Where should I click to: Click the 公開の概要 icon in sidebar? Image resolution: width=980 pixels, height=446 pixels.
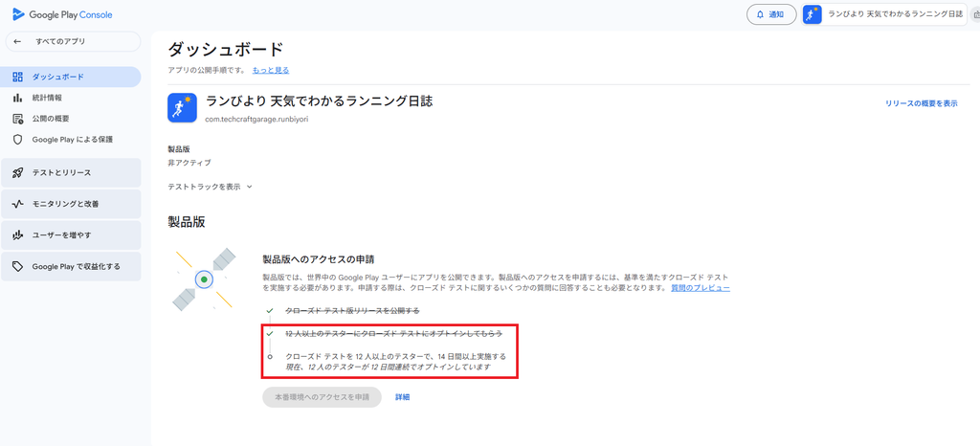17,119
